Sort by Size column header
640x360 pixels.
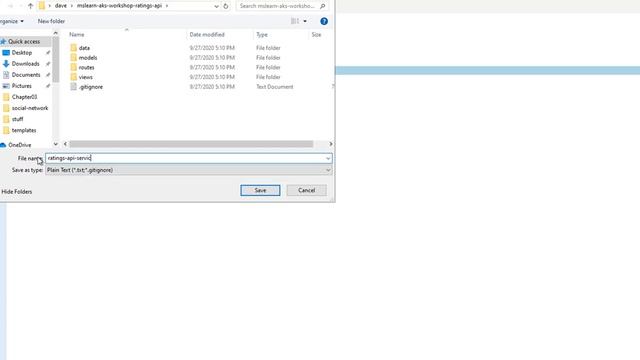(316, 35)
